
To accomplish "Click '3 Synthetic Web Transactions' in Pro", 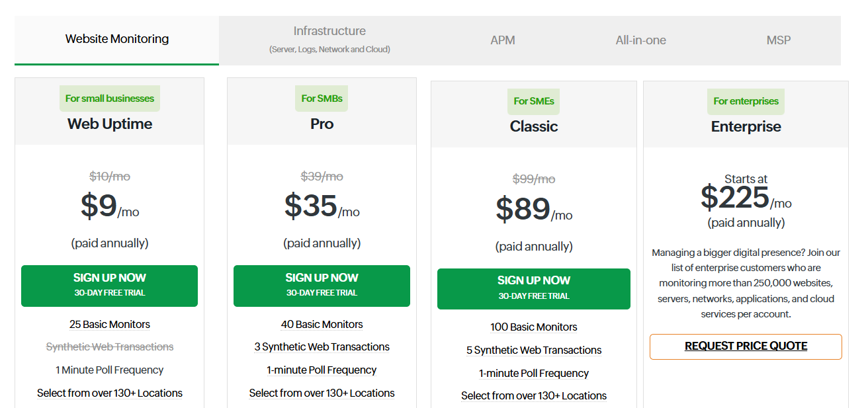I will click(322, 347).
